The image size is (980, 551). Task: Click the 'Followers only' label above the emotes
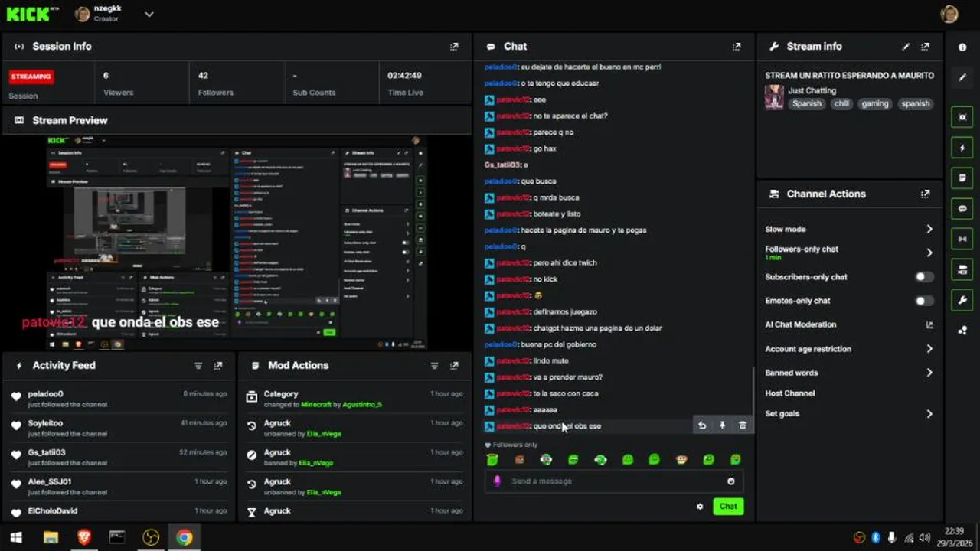(x=515, y=445)
